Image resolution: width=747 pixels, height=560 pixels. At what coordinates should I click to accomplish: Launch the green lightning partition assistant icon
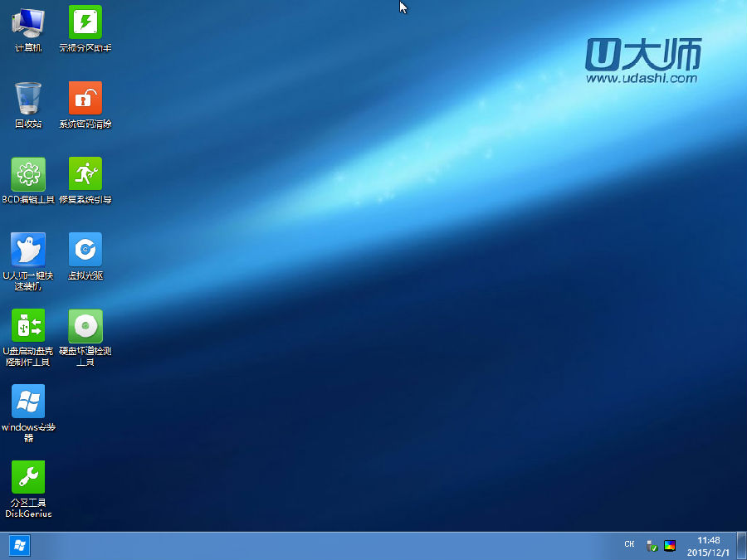coord(85,23)
